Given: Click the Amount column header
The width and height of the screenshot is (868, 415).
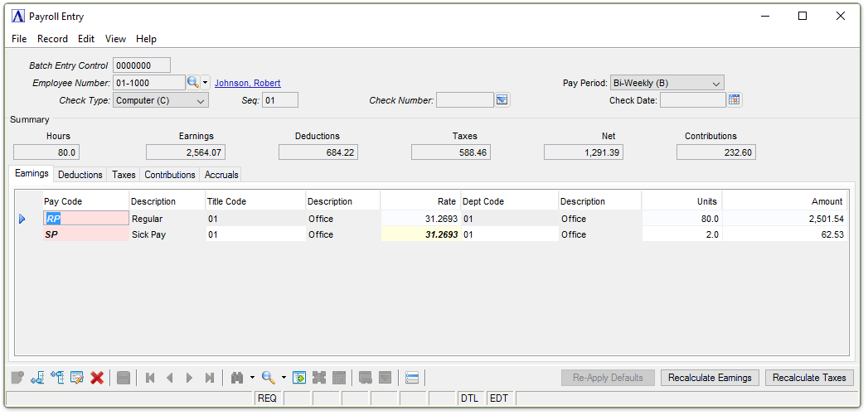Looking at the screenshot, I should coord(784,201).
